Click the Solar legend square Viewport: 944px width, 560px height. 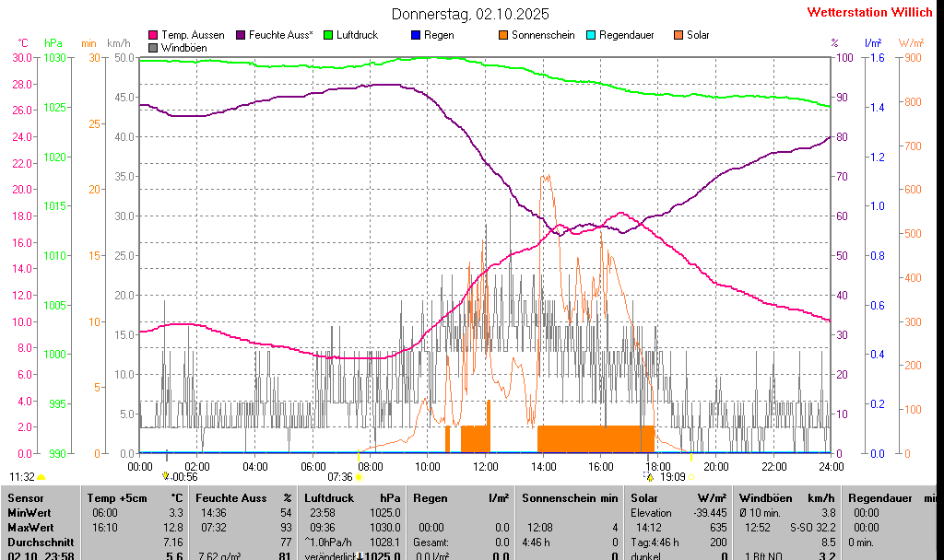click(x=678, y=35)
